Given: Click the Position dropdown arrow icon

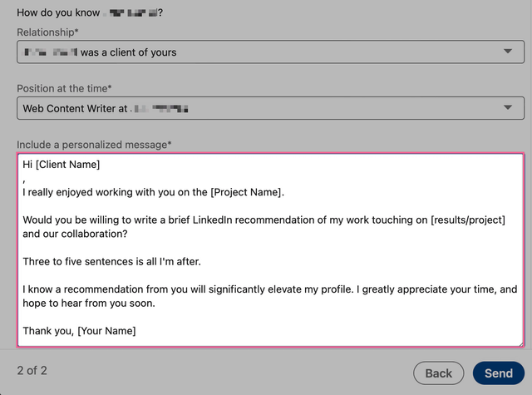Looking at the screenshot, I should [x=508, y=107].
